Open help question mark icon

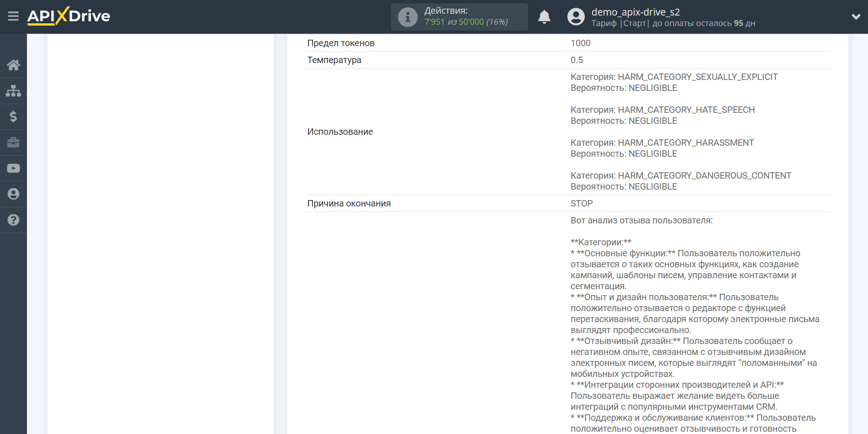click(13, 220)
